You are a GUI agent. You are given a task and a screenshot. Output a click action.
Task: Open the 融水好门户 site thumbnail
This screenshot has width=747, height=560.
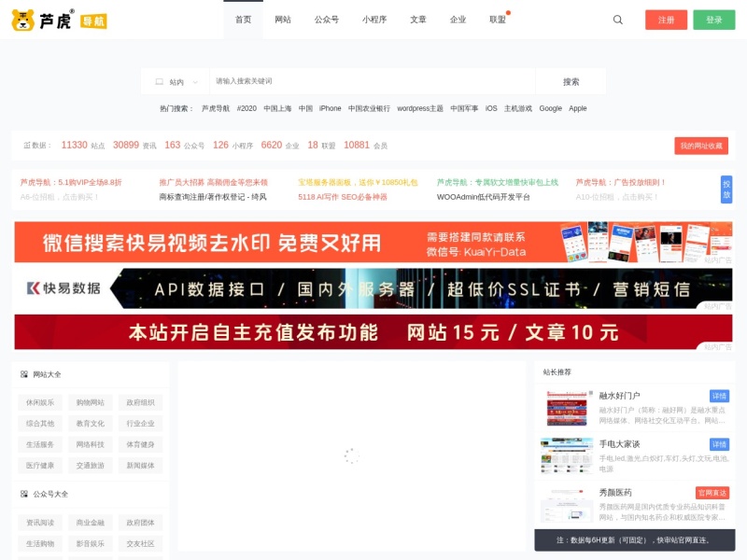coord(567,408)
